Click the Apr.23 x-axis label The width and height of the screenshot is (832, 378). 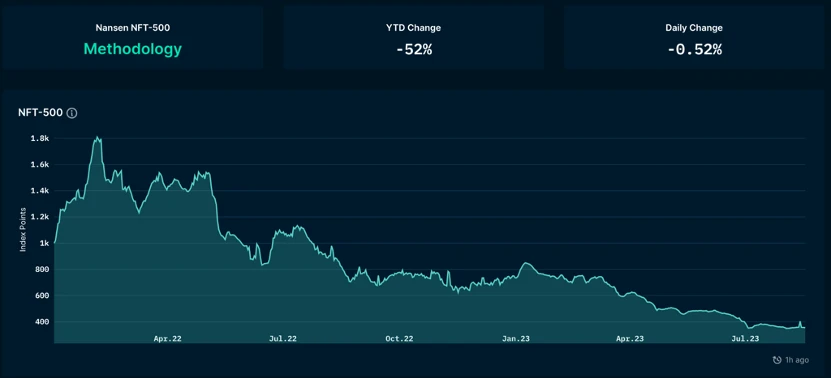click(x=630, y=338)
